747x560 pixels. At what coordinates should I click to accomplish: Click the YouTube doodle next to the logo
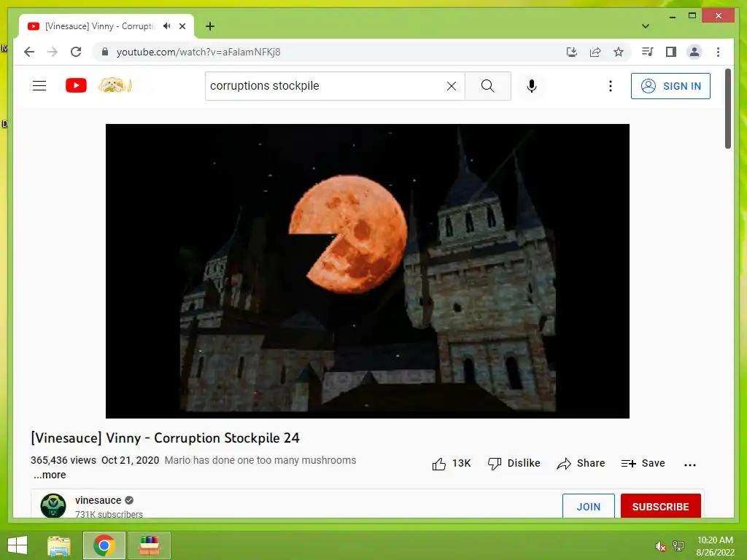[115, 85]
